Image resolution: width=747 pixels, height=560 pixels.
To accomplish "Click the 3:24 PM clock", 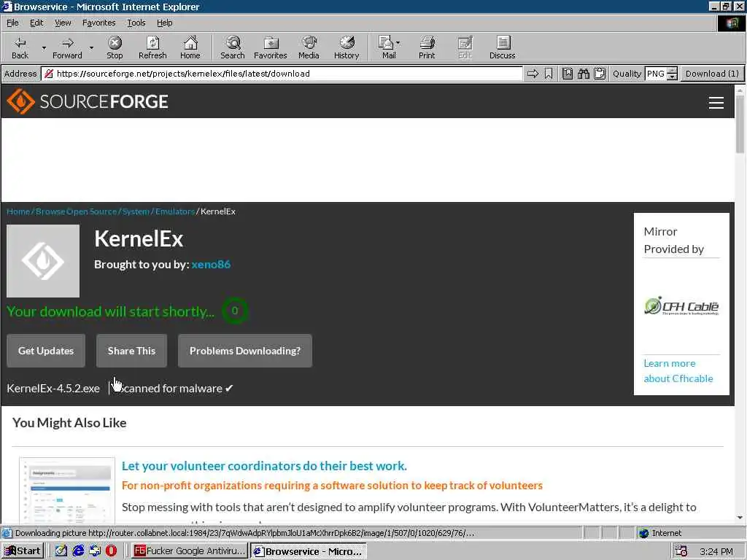I will [x=716, y=551].
